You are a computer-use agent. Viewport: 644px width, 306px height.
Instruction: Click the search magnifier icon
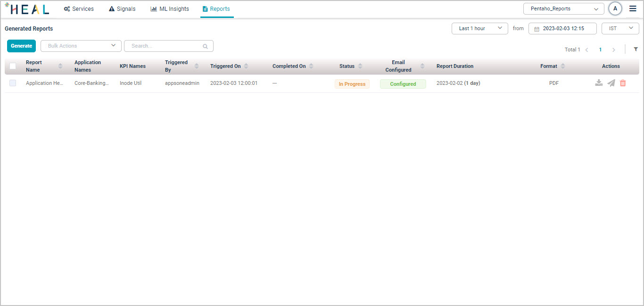coord(205,46)
